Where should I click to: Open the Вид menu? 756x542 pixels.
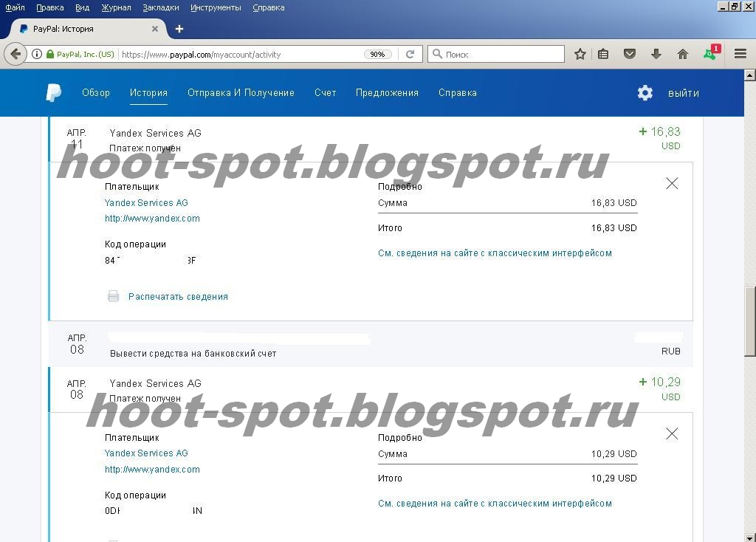point(83,7)
